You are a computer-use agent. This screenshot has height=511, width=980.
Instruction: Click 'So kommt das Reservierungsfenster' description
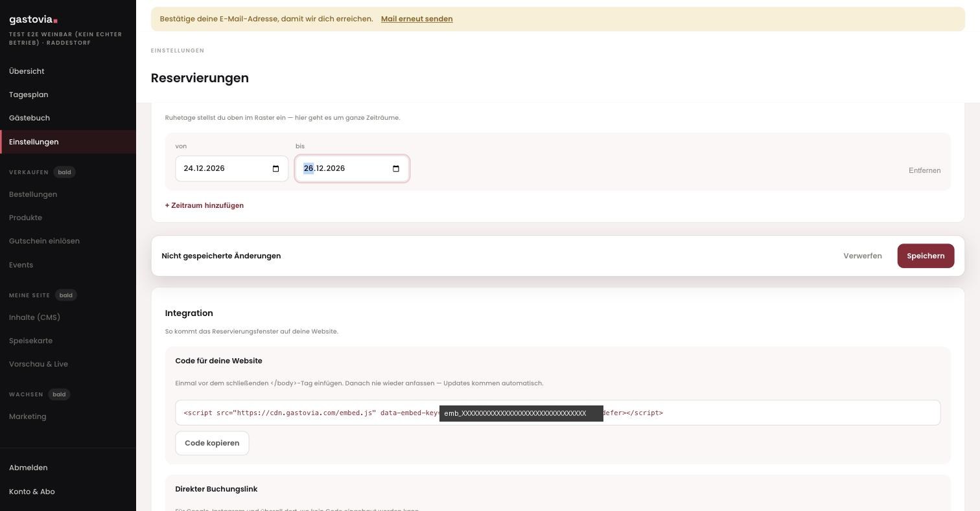click(x=251, y=332)
